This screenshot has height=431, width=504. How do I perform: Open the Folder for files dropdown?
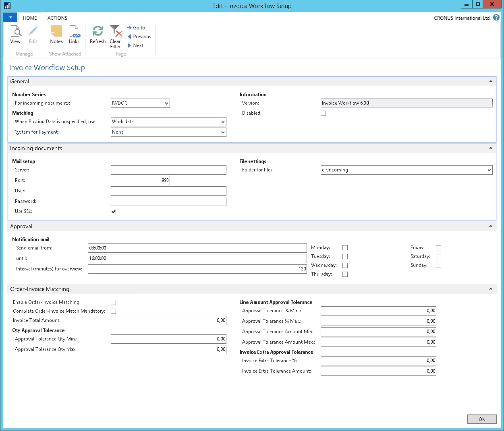(489, 170)
